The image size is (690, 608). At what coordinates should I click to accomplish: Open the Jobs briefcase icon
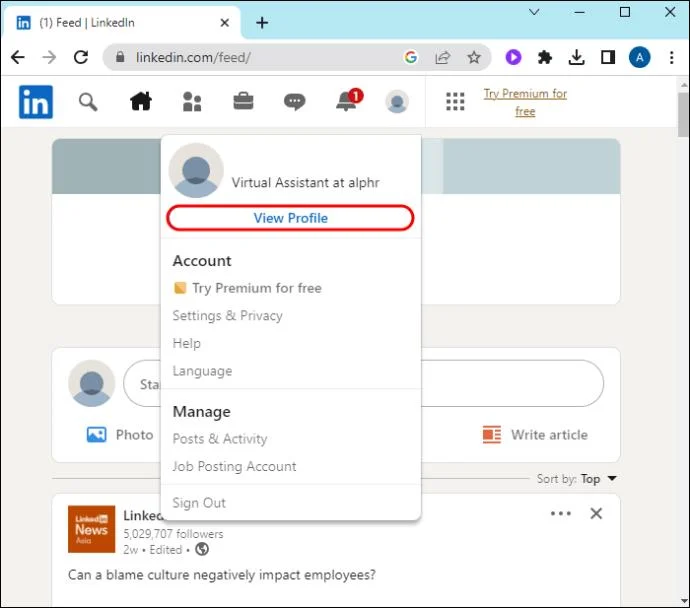[243, 102]
